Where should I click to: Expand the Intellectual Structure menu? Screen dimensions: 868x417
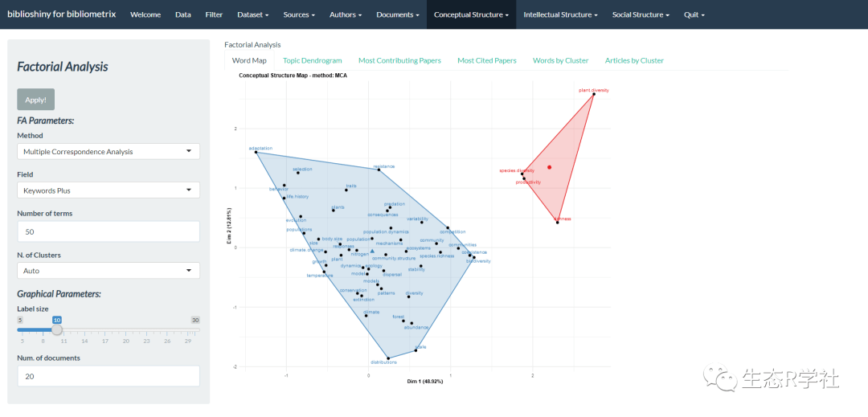coord(560,14)
